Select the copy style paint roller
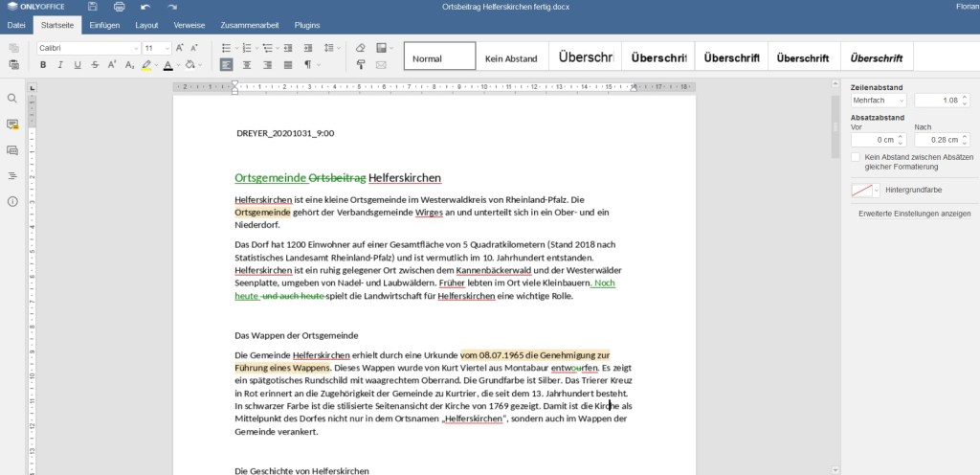The height and width of the screenshot is (475, 980). tap(360, 65)
